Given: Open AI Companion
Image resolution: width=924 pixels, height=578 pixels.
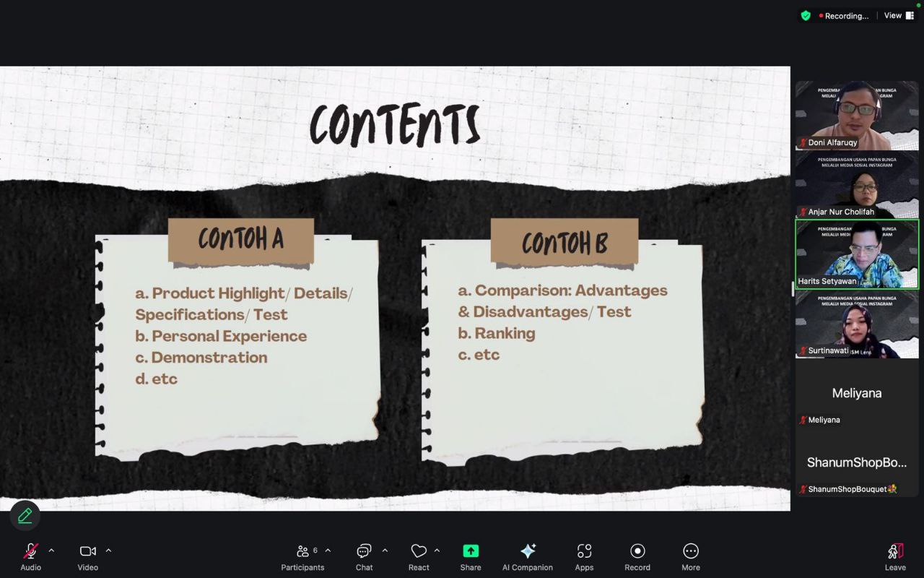Looking at the screenshot, I should pyautogui.click(x=528, y=556).
